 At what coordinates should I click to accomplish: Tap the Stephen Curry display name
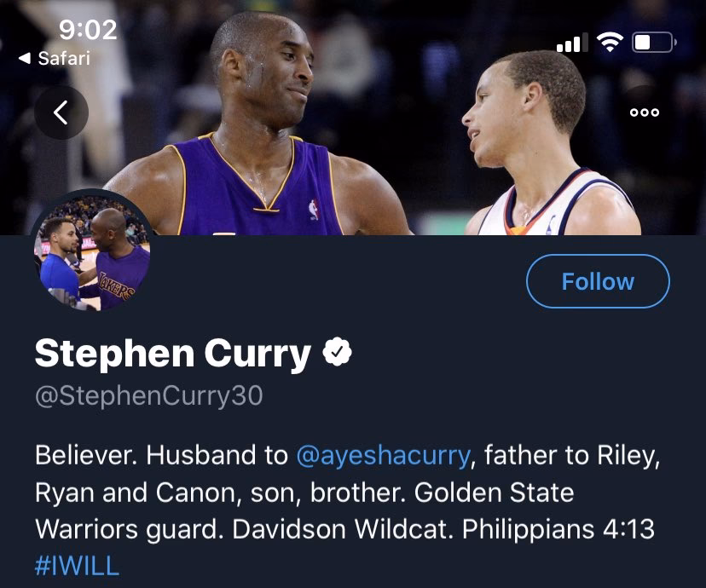pos(172,354)
